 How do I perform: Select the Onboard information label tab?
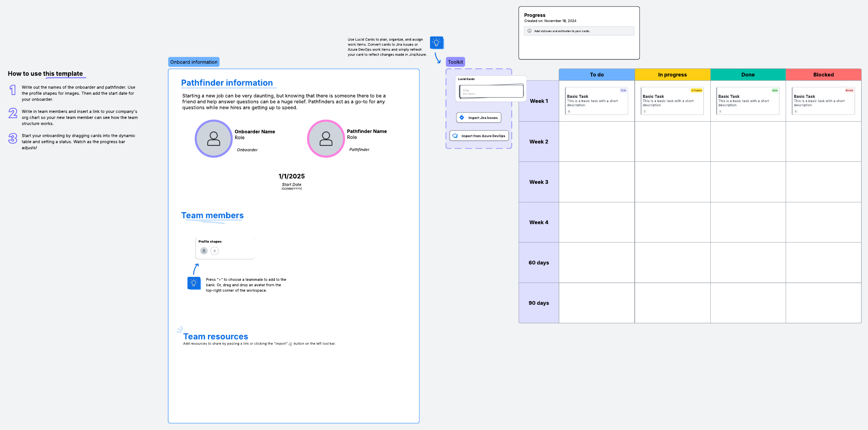(x=194, y=62)
